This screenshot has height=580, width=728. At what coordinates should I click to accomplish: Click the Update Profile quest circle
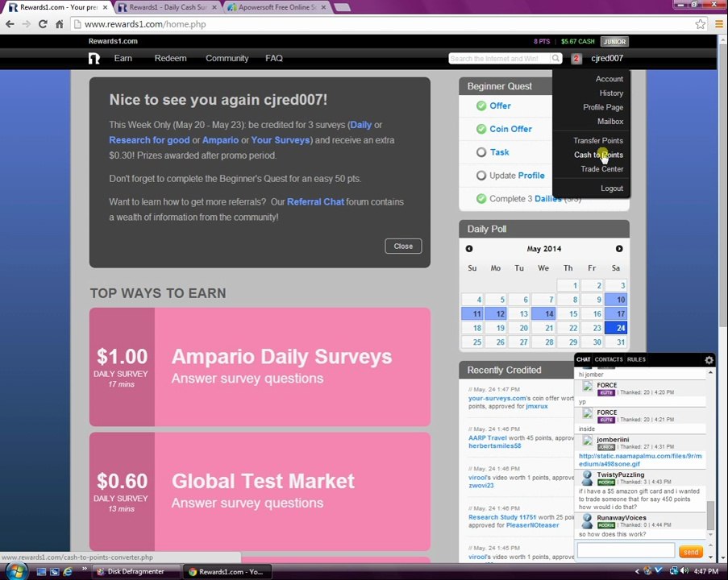[x=481, y=176]
